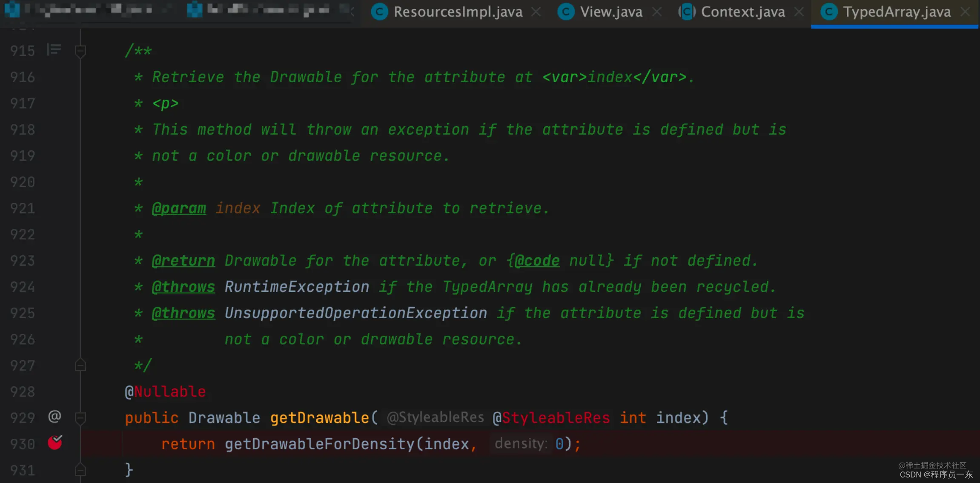
Task: Click the first blurred project tab icon
Action: point(12,9)
